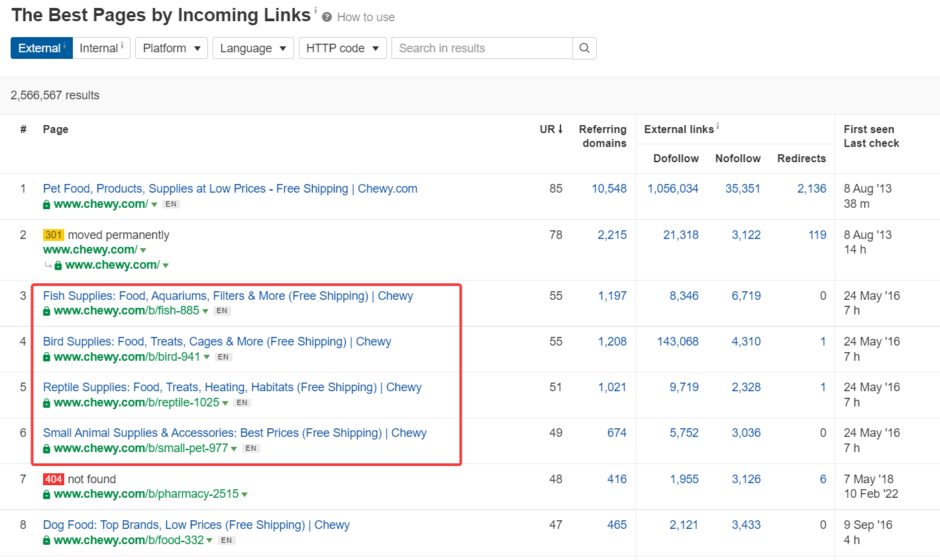Screen dimensions: 940x560
Task: Click the Nofollow column header
Action: tap(738, 158)
